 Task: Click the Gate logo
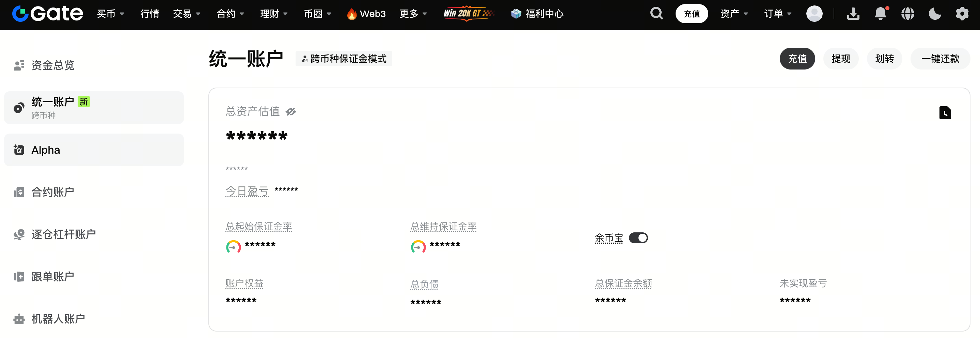pos(48,14)
